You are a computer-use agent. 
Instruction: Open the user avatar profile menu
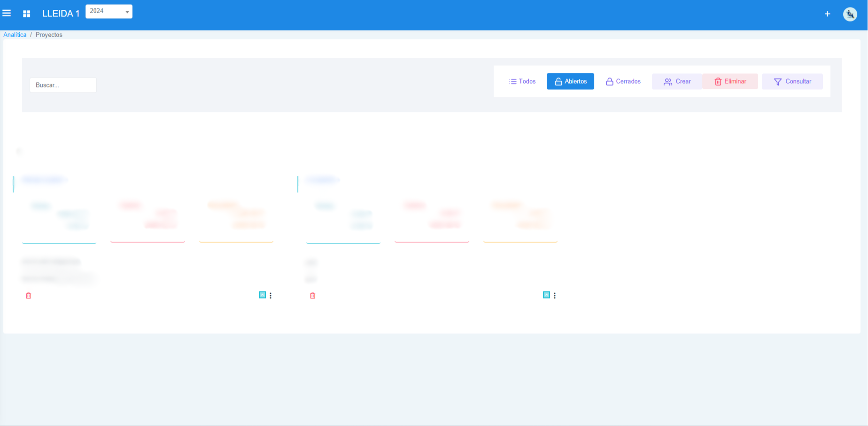850,14
